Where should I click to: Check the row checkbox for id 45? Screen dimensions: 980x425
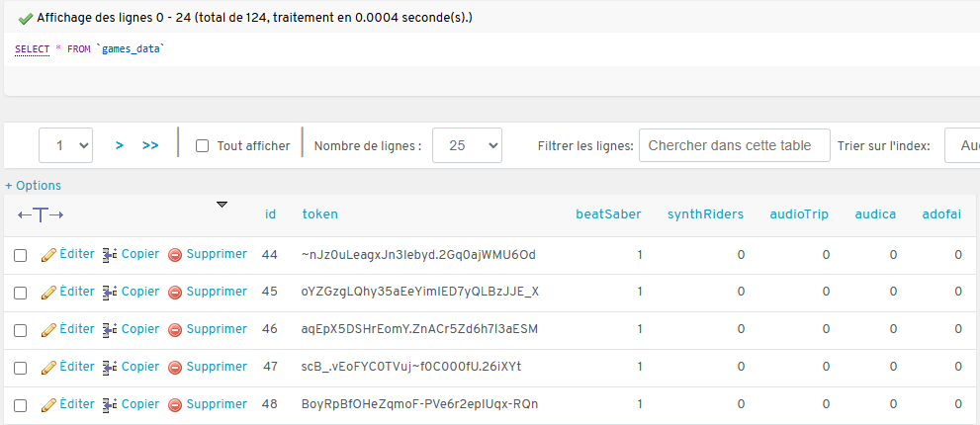pos(20,293)
